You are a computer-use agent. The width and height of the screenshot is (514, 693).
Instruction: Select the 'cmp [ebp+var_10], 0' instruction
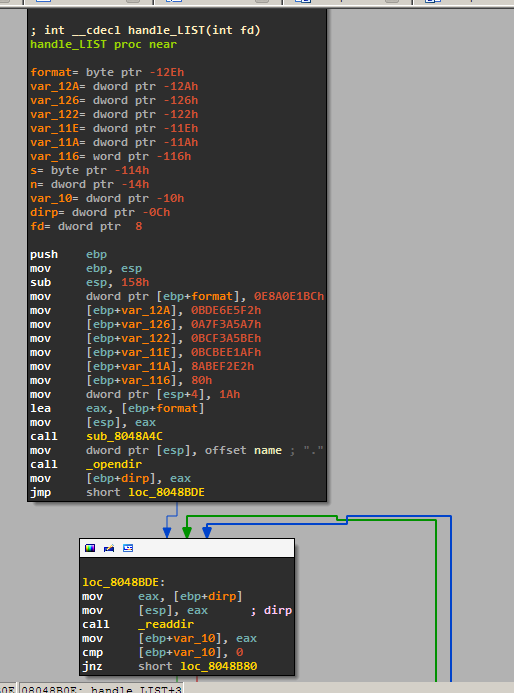(x=162, y=653)
